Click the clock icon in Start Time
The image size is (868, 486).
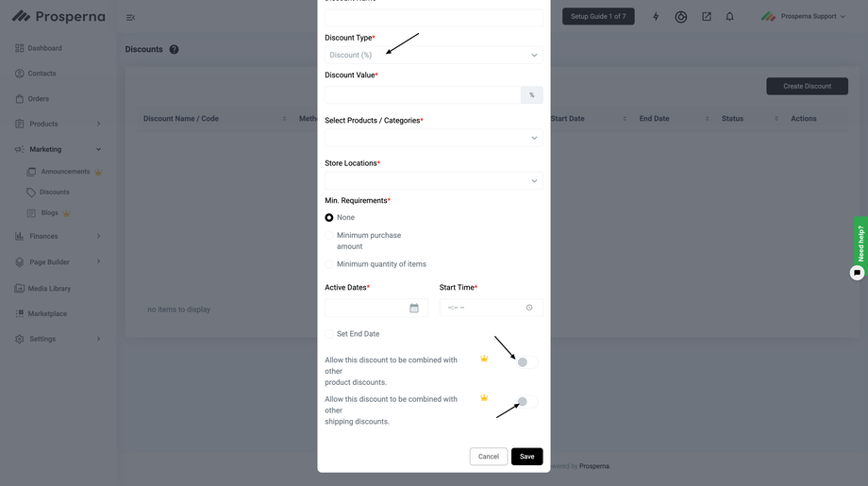pyautogui.click(x=529, y=308)
